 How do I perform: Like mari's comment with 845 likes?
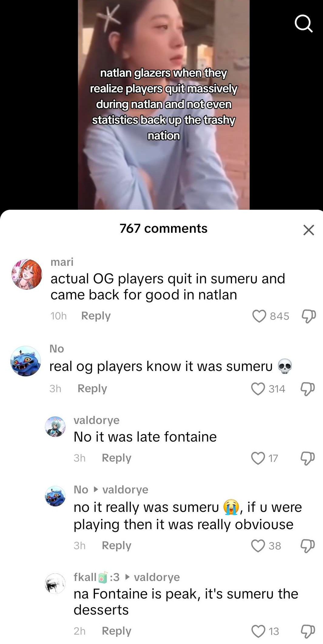click(259, 316)
